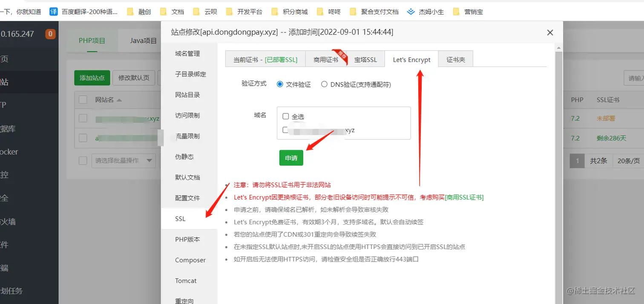
Task: Sort the table by 网站名 arrow
Action: [119, 100]
